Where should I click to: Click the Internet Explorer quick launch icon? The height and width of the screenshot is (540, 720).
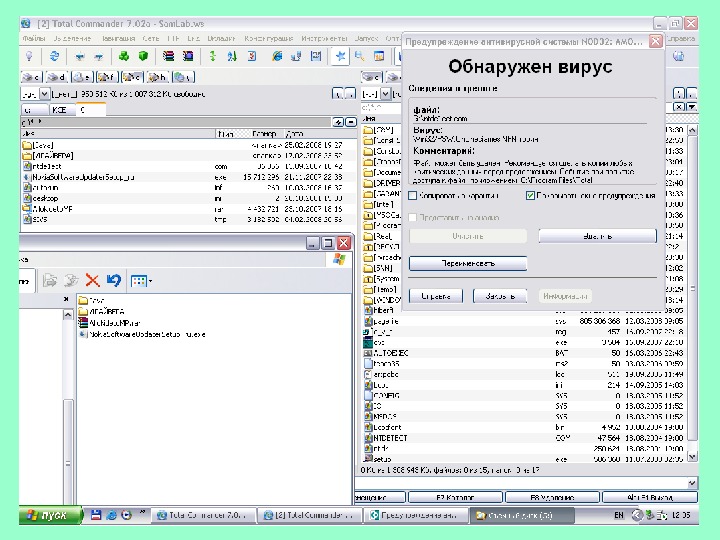pos(111,515)
